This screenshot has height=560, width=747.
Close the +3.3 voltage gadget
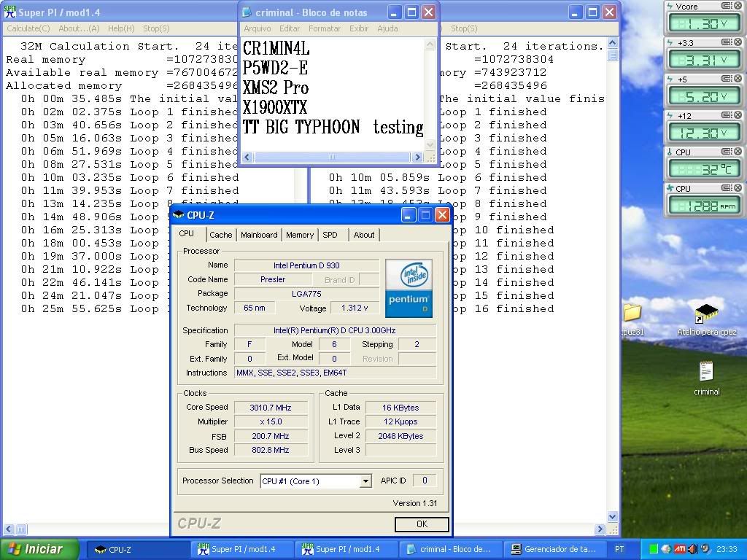click(738, 42)
